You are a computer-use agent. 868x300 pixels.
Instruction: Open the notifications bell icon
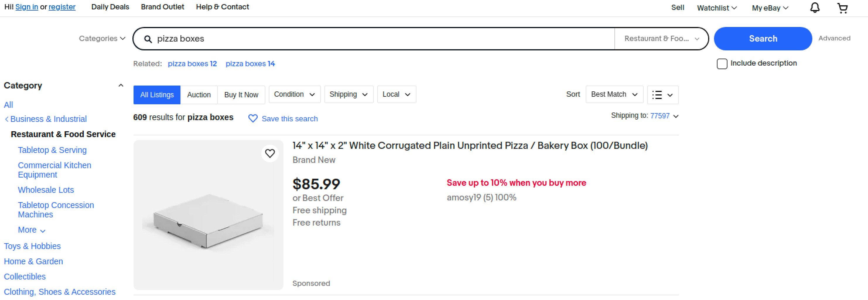pos(814,8)
